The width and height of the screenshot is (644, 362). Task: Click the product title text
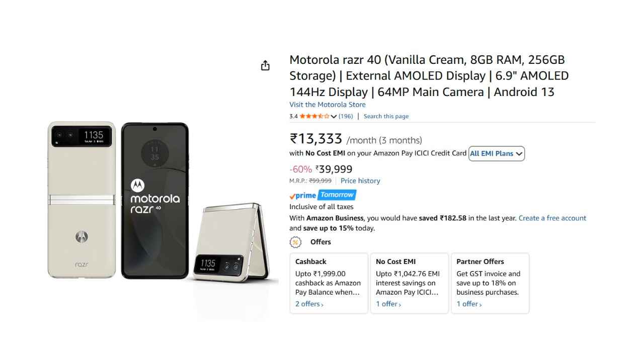pos(429,76)
